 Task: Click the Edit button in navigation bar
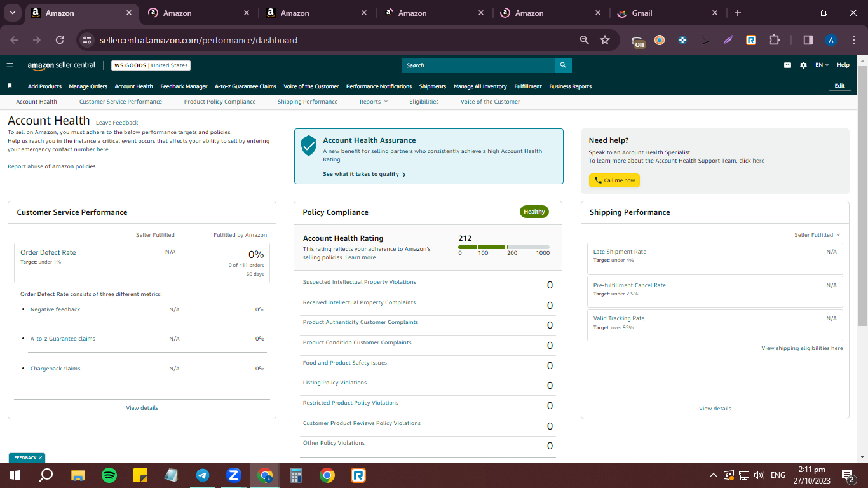(x=839, y=86)
